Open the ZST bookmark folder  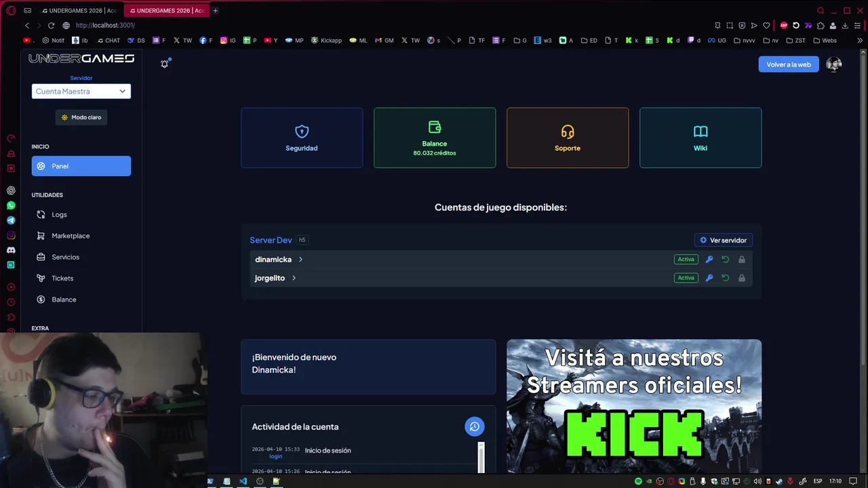tap(796, 41)
